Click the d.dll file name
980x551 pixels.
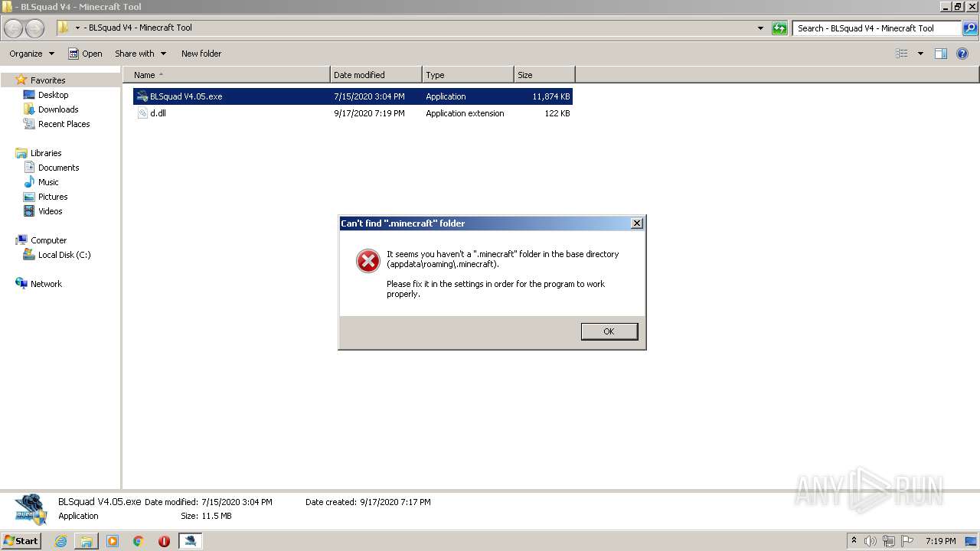tap(158, 113)
